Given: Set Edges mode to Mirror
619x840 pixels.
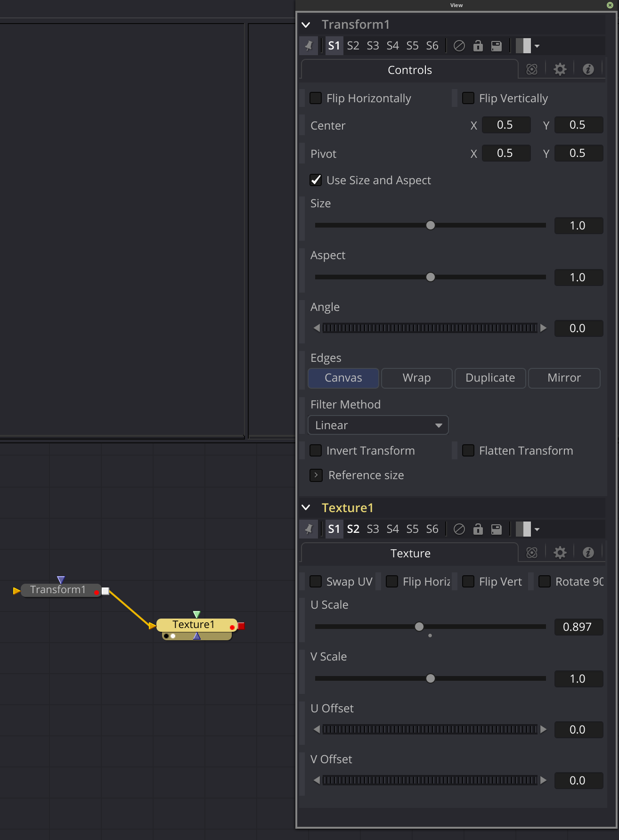Looking at the screenshot, I should 564,378.
